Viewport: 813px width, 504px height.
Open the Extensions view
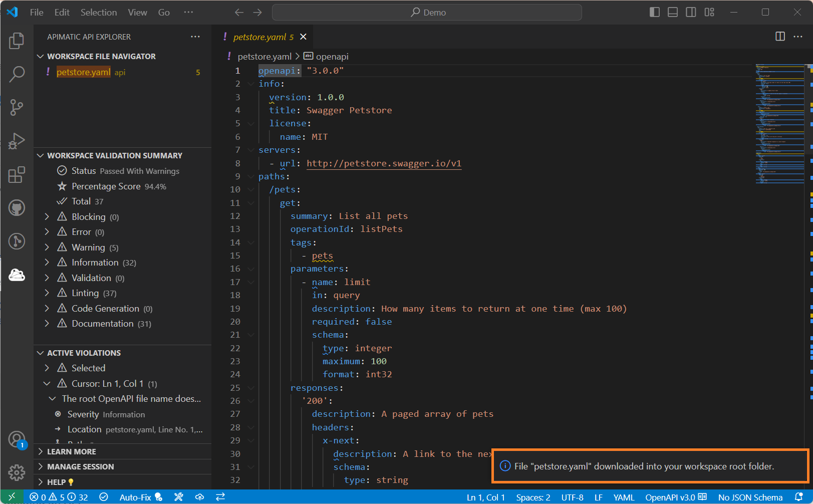tap(17, 175)
